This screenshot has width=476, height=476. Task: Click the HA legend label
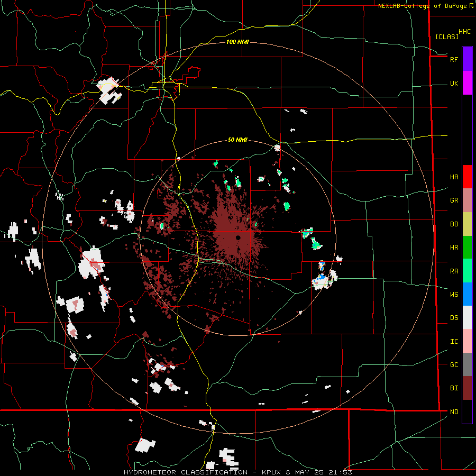click(x=454, y=177)
